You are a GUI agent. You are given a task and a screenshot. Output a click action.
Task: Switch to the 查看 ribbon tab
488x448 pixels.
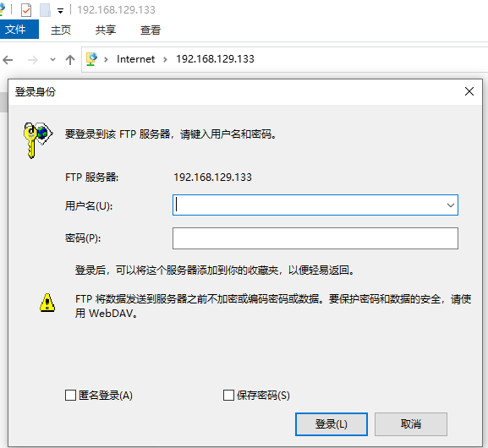pyautogui.click(x=151, y=30)
